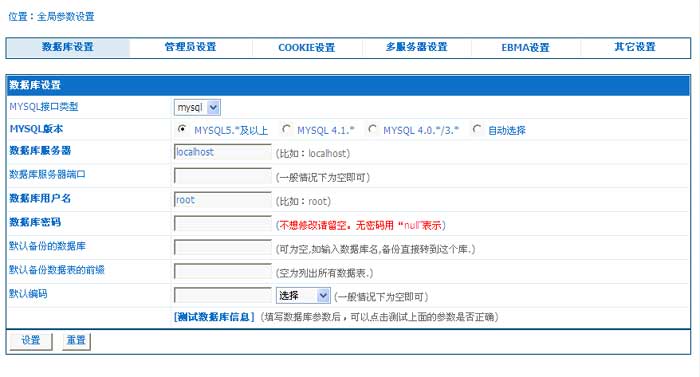The image size is (700, 377).
Task: Focus the database username root field
Action: point(222,200)
